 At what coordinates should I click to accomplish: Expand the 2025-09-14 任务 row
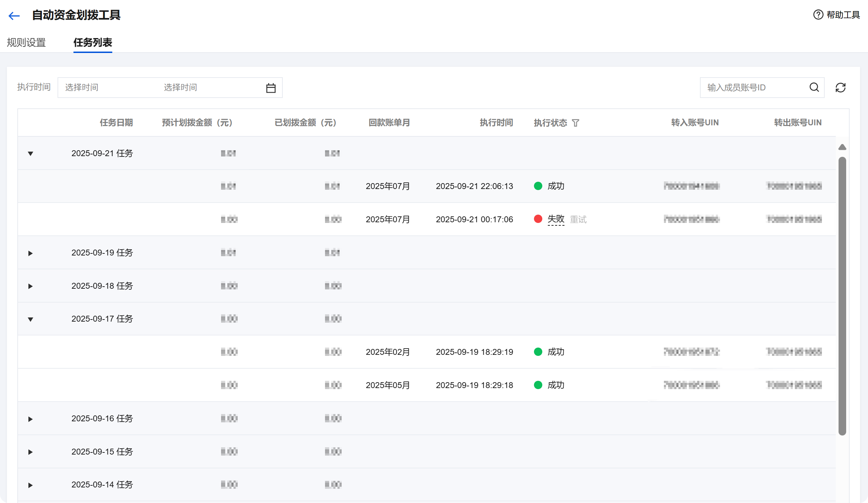point(30,485)
